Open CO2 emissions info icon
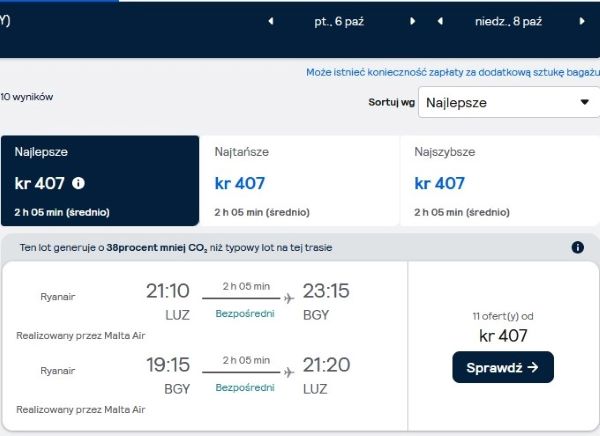The image size is (600, 436). pos(577,247)
